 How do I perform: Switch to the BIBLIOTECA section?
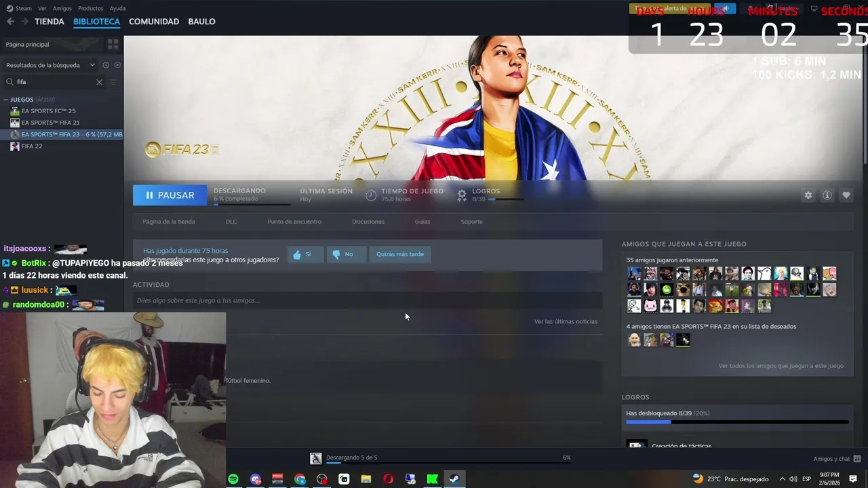96,22
